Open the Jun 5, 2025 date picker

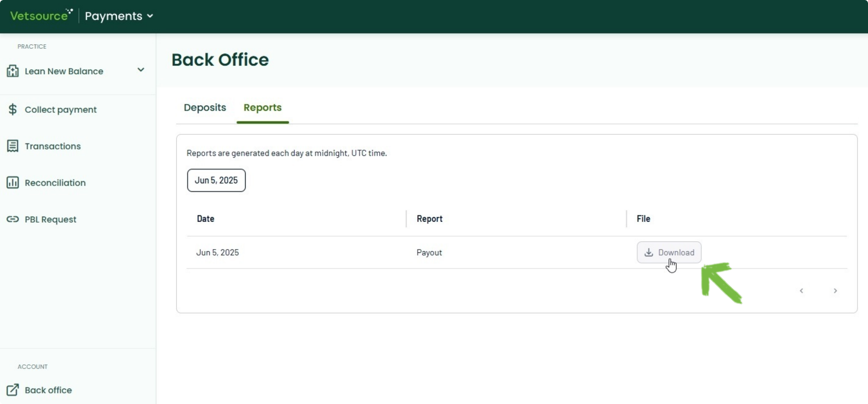click(216, 180)
